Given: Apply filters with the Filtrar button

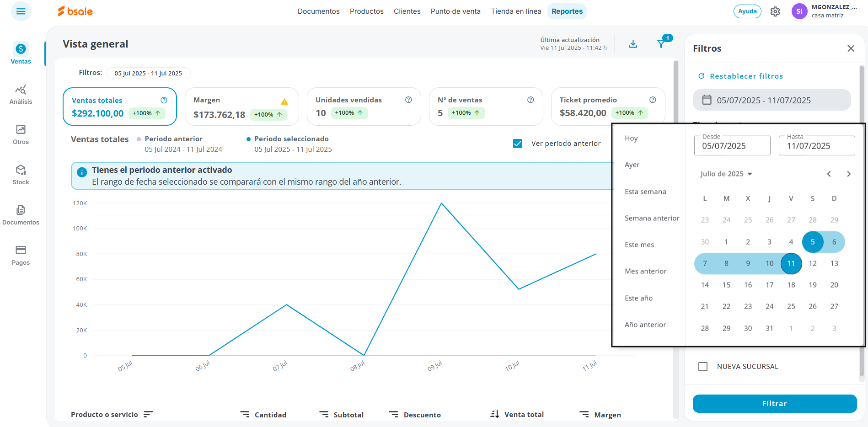Looking at the screenshot, I should click(x=775, y=404).
